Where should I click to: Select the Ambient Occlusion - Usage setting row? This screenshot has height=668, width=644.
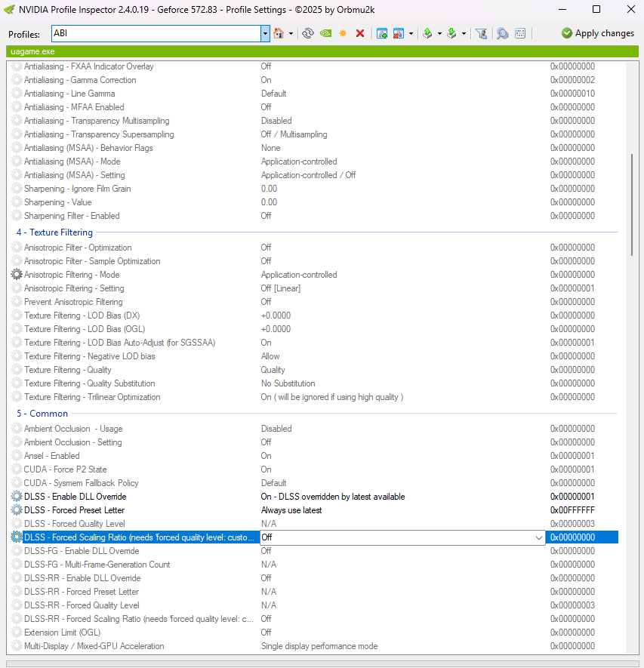point(73,429)
